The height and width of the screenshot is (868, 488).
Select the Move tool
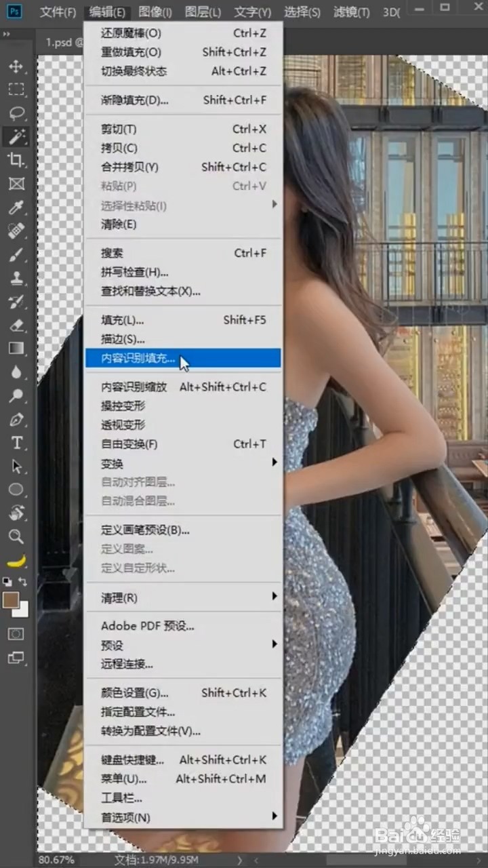click(x=16, y=66)
